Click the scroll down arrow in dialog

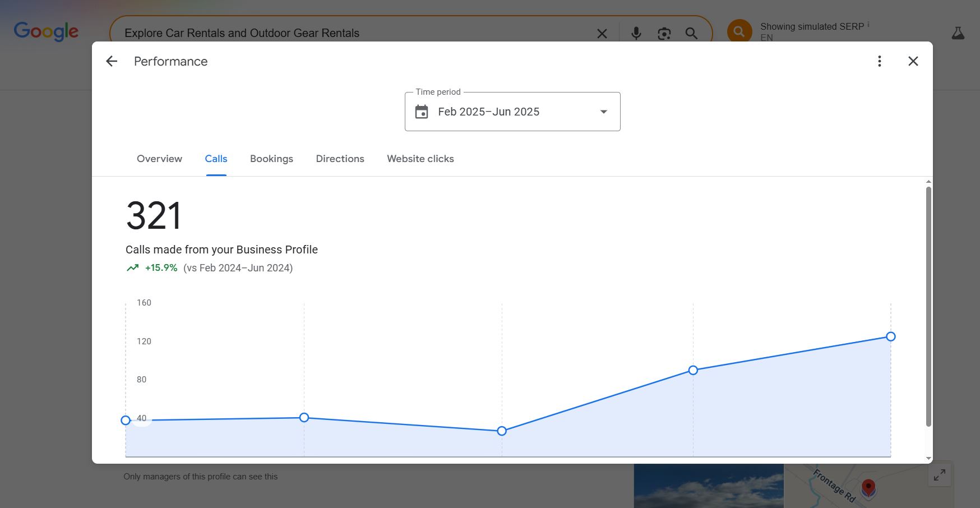(928, 459)
